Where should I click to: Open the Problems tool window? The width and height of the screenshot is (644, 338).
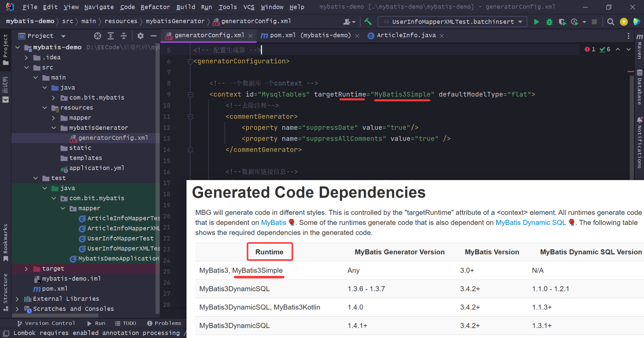coord(164,323)
